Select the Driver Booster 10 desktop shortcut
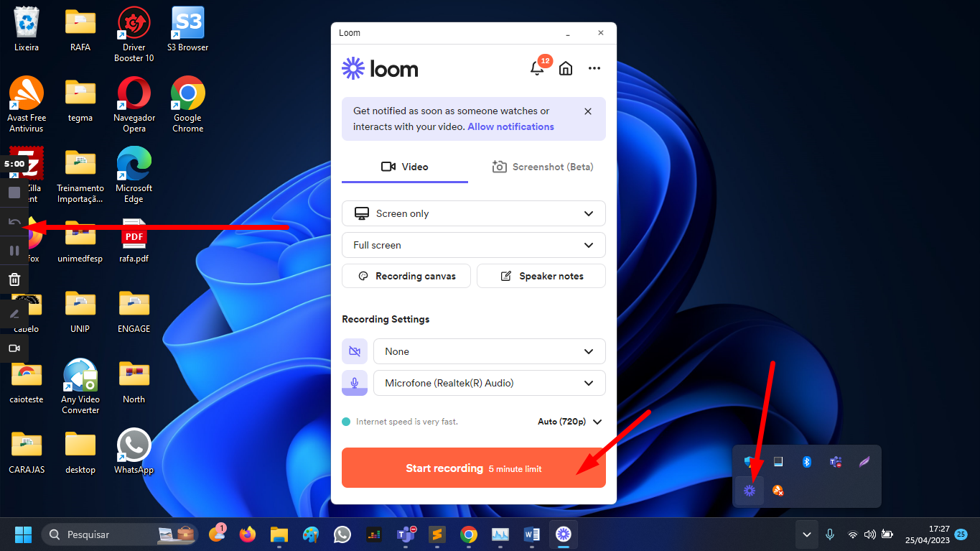This screenshot has width=980, height=551. (x=134, y=34)
